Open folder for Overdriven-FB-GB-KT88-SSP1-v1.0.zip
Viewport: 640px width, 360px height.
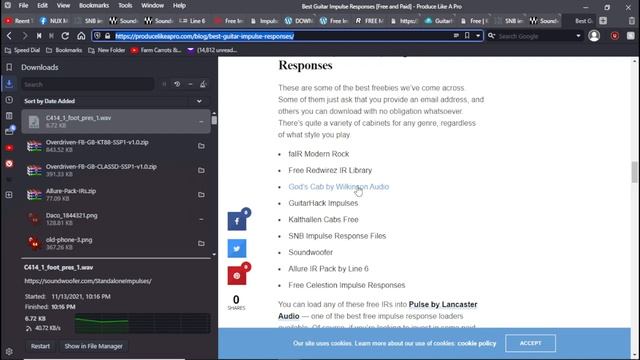201,146
